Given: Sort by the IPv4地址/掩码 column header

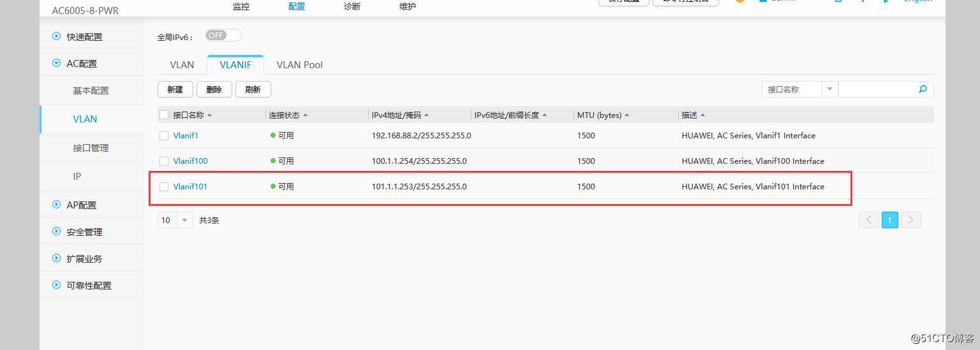Looking at the screenshot, I should pyautogui.click(x=400, y=115).
